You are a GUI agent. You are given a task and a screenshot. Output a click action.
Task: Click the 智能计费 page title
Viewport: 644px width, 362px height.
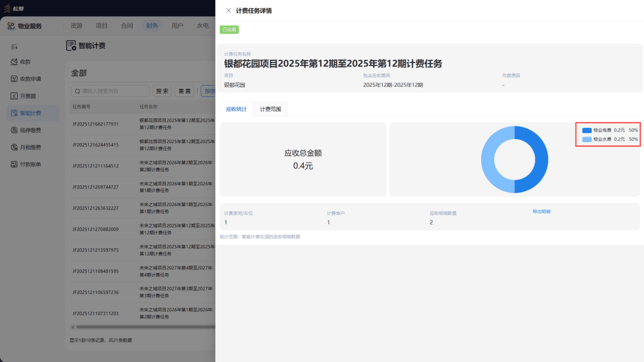coord(92,46)
